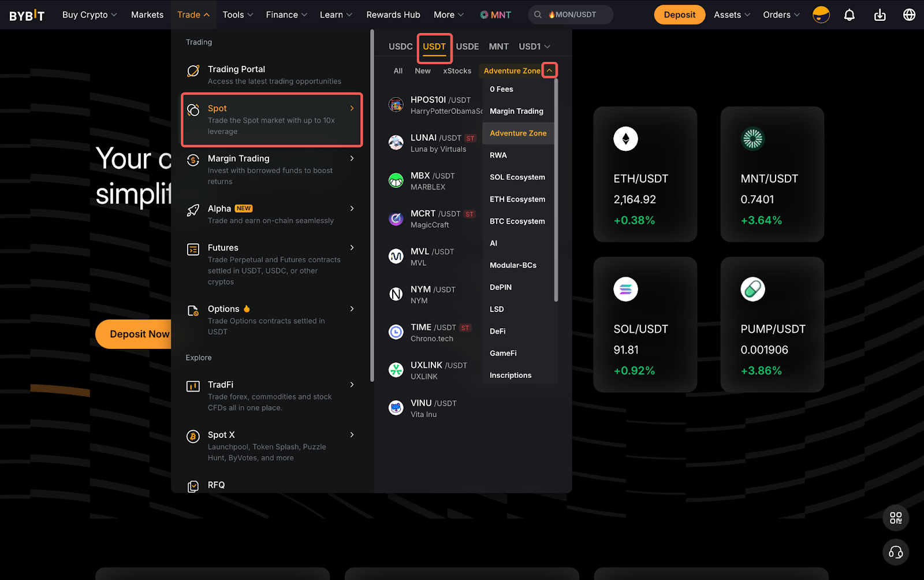Click the Bybit logo
Screen dimensions: 924x580
point(27,15)
